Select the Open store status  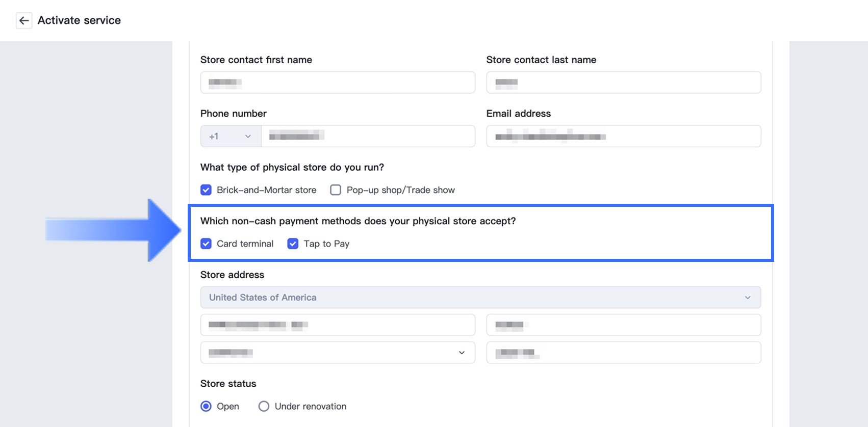coord(206,406)
